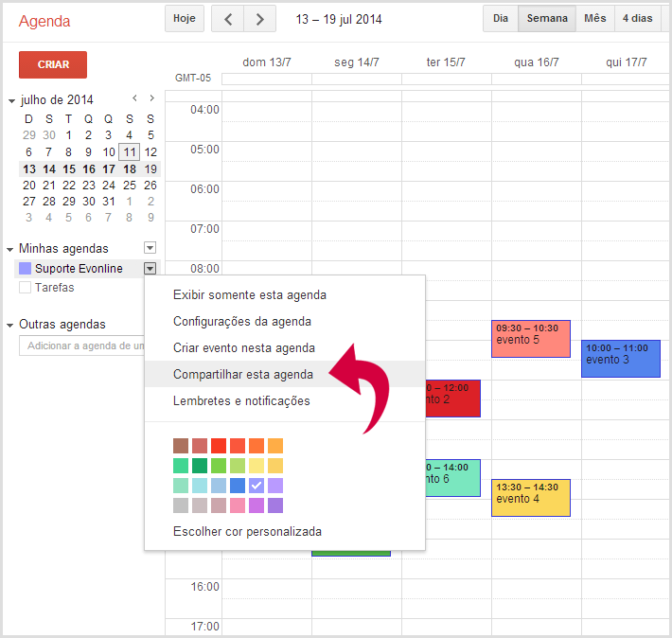Viewport: 672px width, 638px height.
Task: Select day 11 in mini calendar
Action: (x=129, y=152)
